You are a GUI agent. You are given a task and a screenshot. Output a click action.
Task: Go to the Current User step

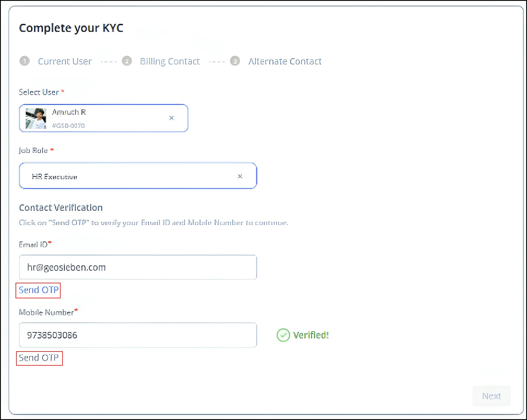click(x=65, y=61)
